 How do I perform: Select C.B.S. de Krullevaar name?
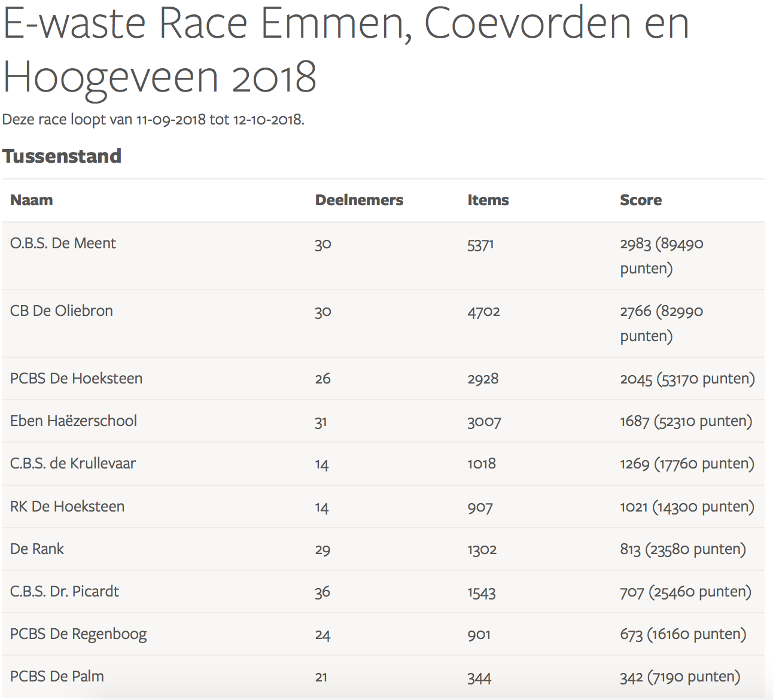point(73,464)
